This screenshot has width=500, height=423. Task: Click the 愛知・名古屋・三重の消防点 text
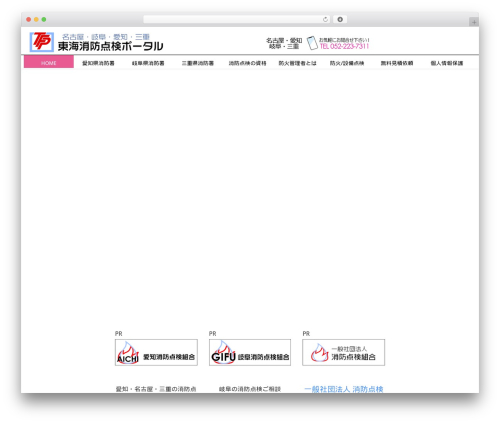(x=156, y=389)
